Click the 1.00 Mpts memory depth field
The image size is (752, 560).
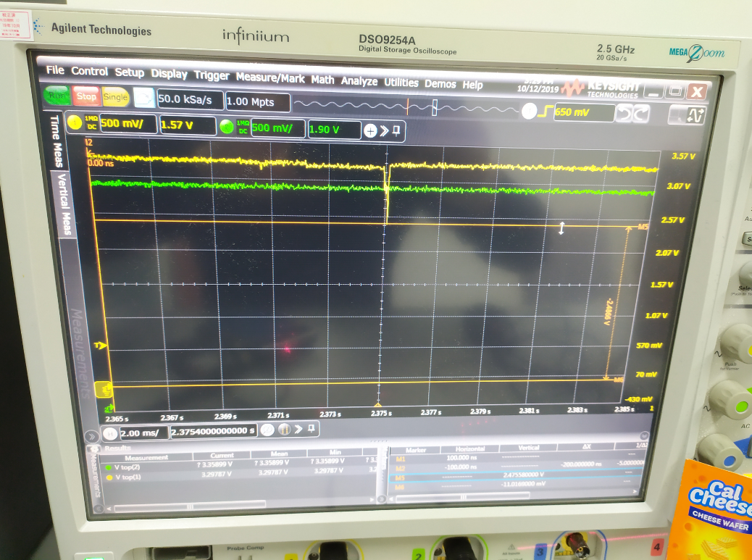pyautogui.click(x=257, y=101)
